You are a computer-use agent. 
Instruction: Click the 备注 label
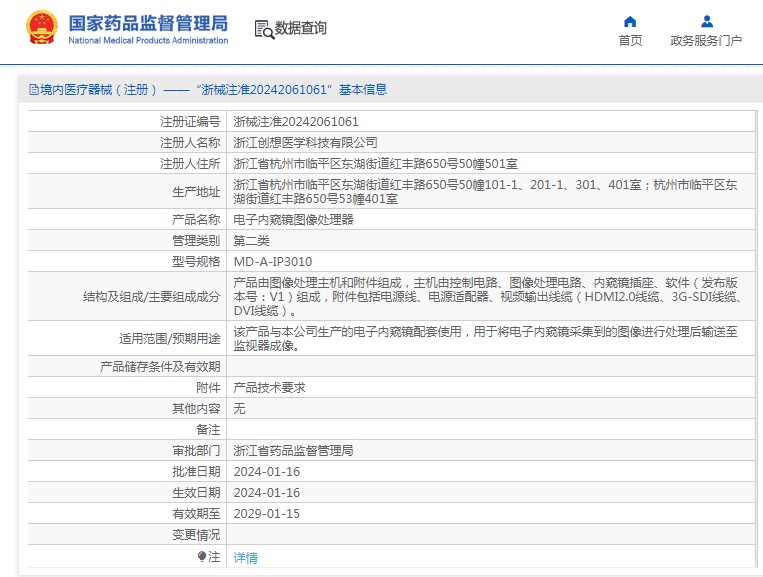pyautogui.click(x=208, y=430)
